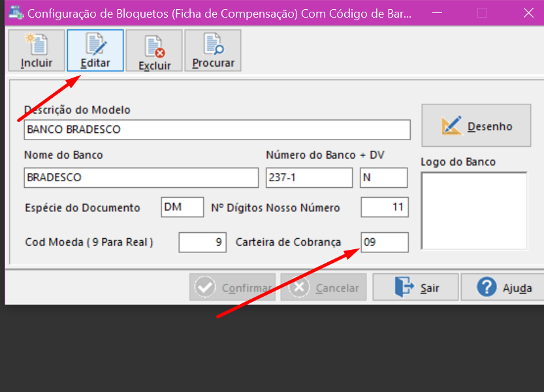Click the Espécie do Documento DM field
The height and width of the screenshot is (392, 544).
click(x=182, y=207)
